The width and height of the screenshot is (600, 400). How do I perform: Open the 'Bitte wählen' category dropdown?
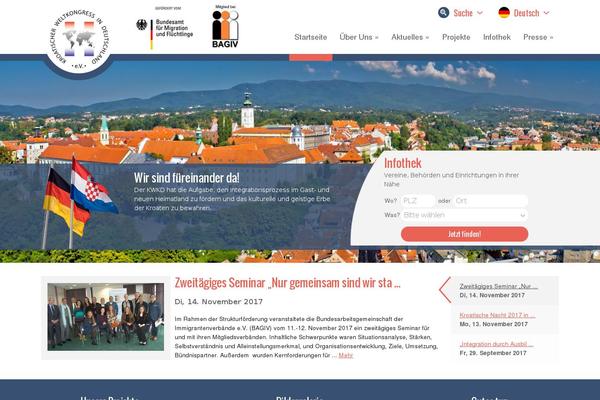coord(465,215)
